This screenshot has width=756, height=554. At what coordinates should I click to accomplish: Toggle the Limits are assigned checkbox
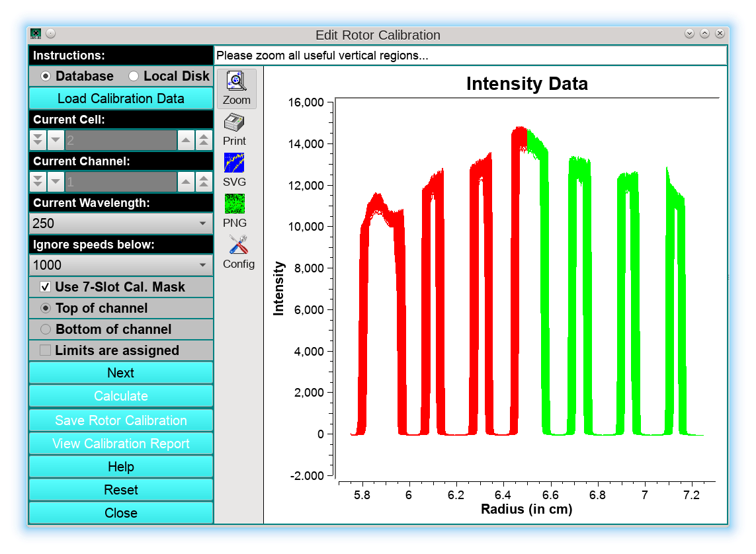(46, 350)
